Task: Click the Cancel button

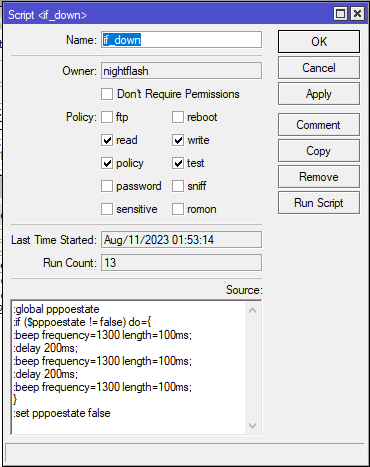Action: point(319,68)
